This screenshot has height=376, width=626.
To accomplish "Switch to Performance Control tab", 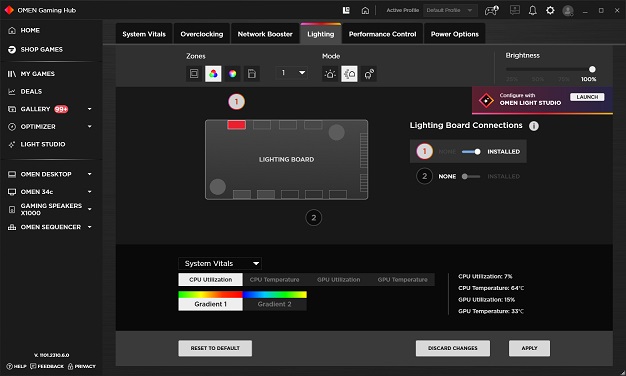I will click(382, 34).
